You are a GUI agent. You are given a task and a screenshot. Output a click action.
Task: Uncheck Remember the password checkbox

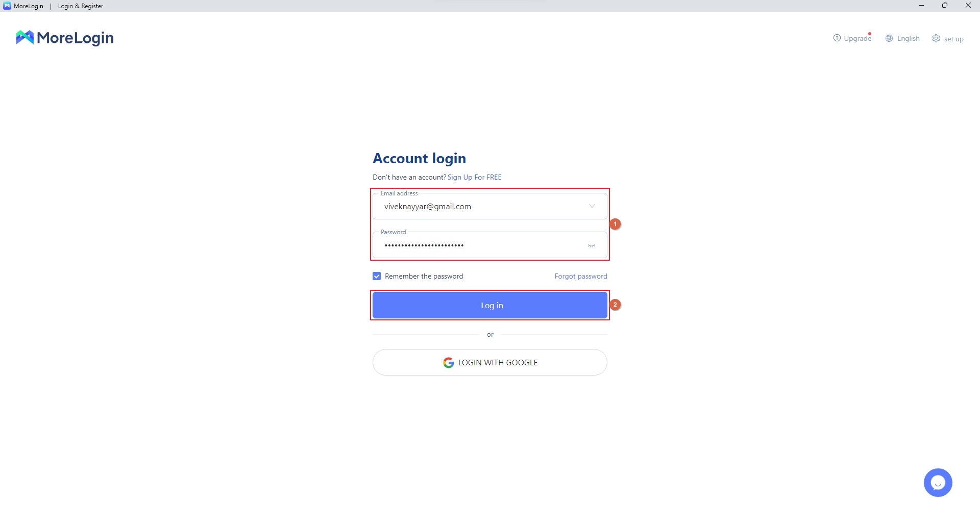pos(377,276)
